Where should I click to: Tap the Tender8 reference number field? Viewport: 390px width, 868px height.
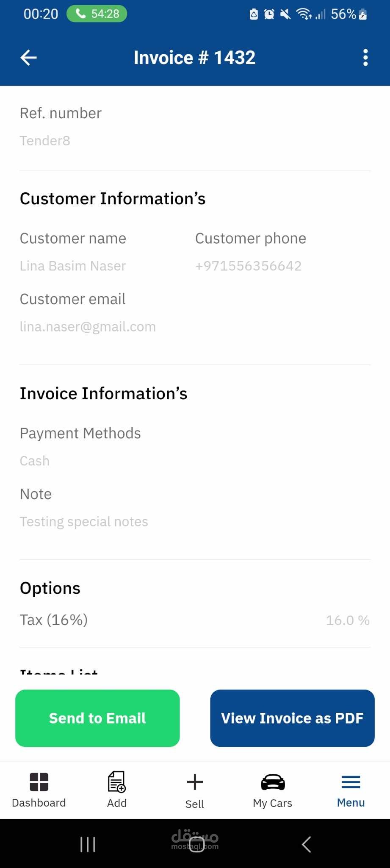[x=45, y=141]
